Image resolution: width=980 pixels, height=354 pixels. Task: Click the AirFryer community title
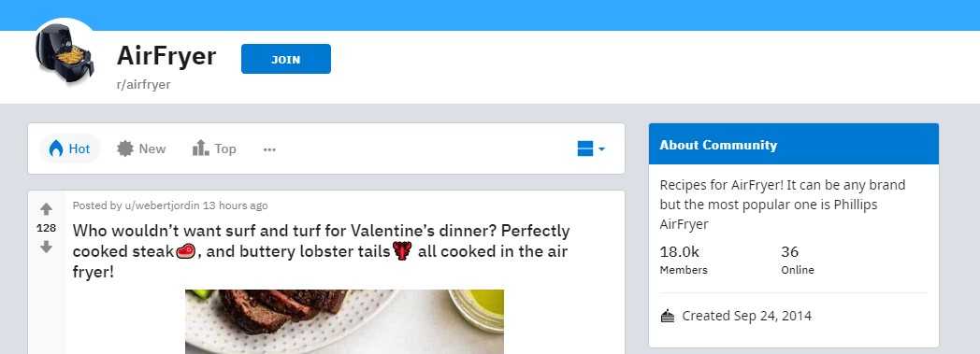click(166, 56)
